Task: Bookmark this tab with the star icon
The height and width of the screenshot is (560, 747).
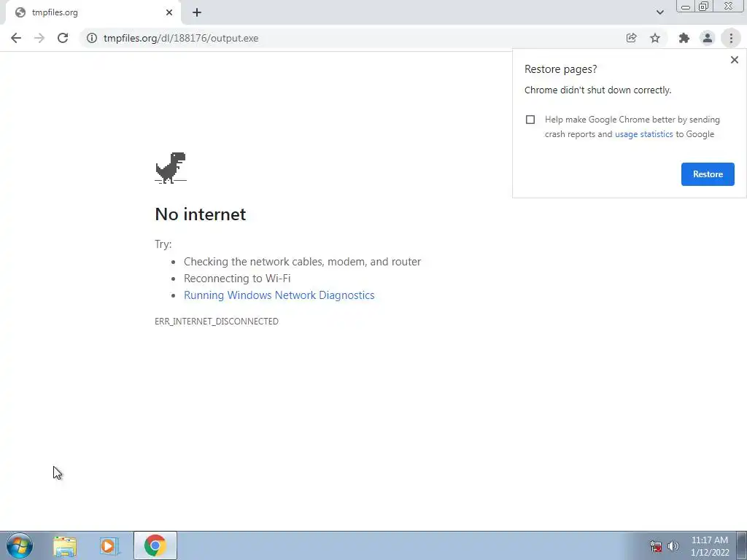Action: click(x=655, y=38)
